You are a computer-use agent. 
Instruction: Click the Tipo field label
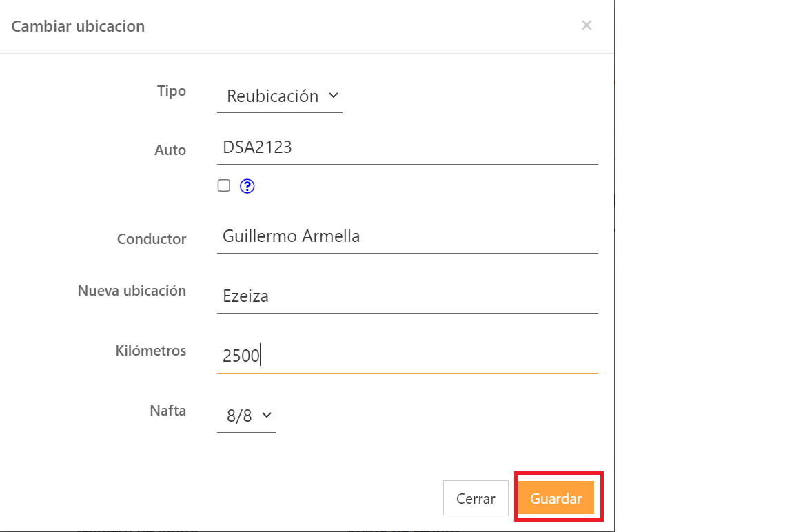(x=172, y=91)
